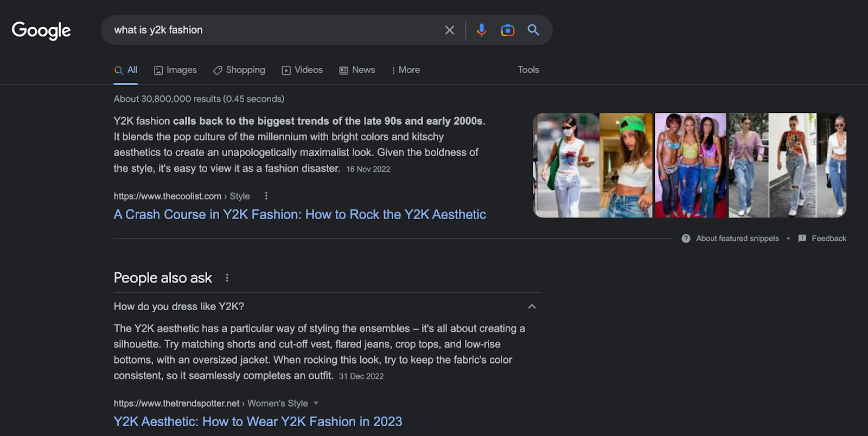The height and width of the screenshot is (436, 868).
Task: Switch to the Shopping tab
Action: tap(239, 70)
